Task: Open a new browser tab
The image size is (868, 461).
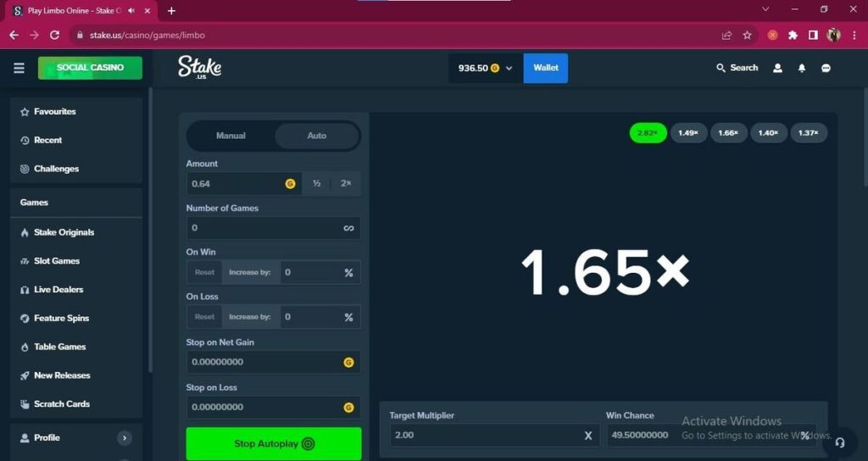Action: [171, 10]
